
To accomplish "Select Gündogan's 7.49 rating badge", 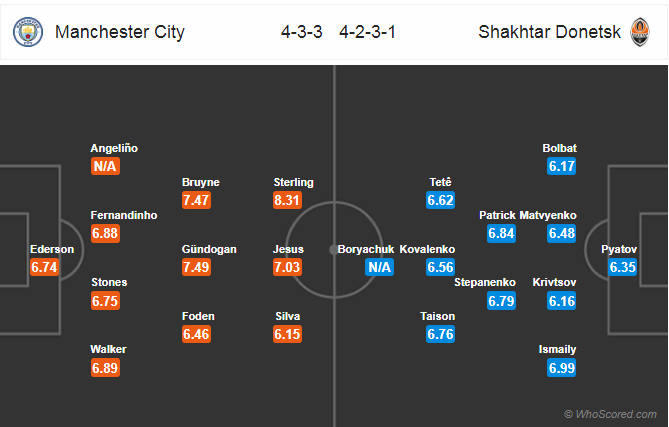I will click(x=196, y=267).
